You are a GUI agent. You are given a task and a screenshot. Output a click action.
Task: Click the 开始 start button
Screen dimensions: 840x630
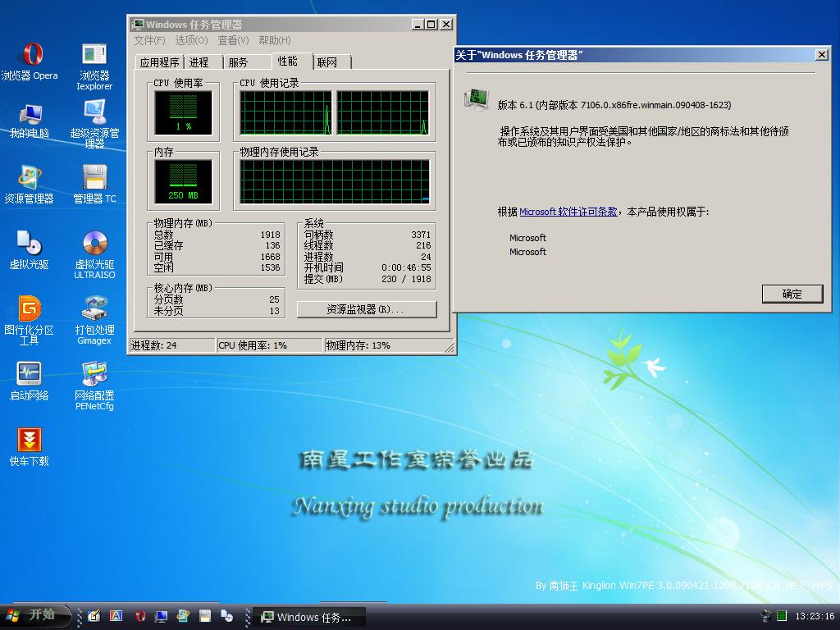35,615
